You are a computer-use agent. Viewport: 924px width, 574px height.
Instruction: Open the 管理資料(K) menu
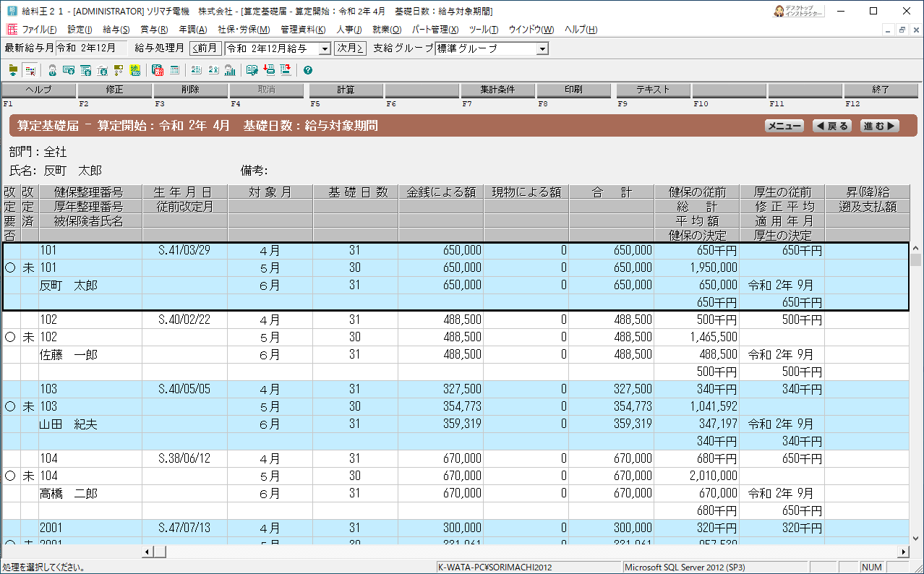click(303, 30)
